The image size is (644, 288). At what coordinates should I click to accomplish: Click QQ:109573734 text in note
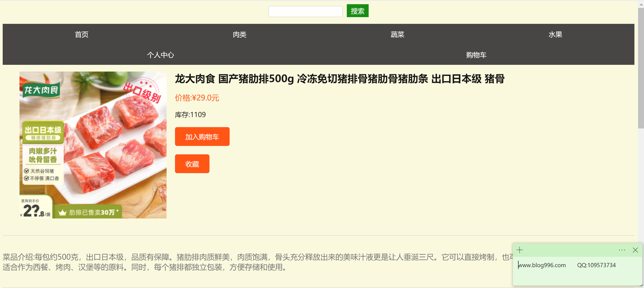click(596, 265)
